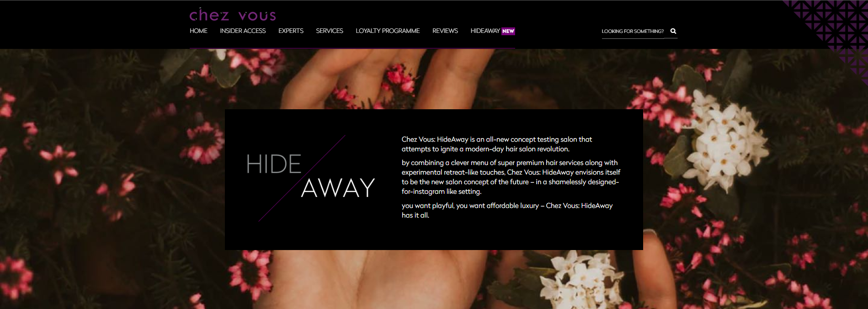This screenshot has width=868, height=309.
Task: Navigate to the HIDEAWAY menu link
Action: pyautogui.click(x=485, y=31)
